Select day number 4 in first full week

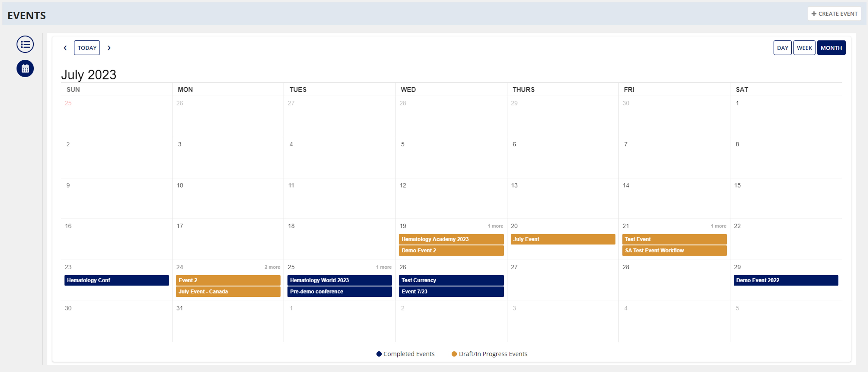pos(291,144)
